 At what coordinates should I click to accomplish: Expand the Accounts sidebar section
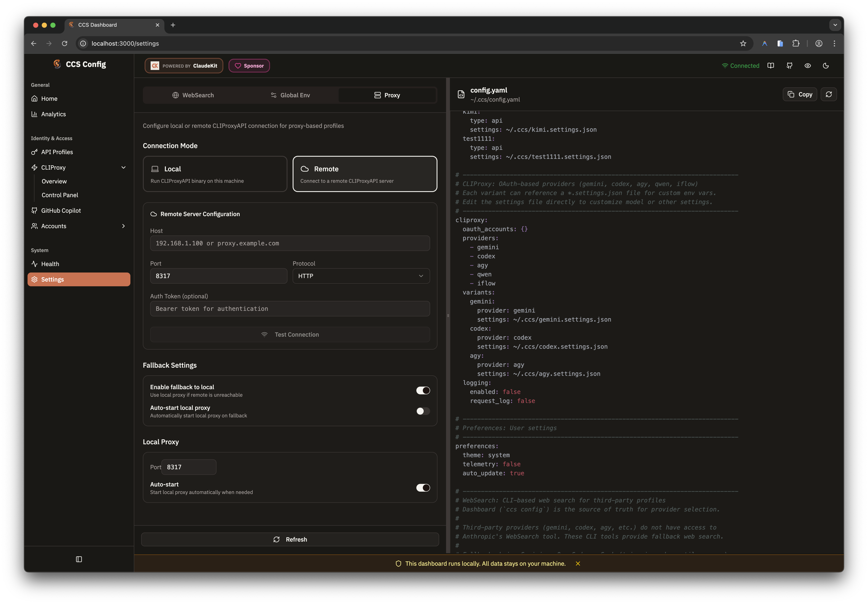(x=123, y=226)
